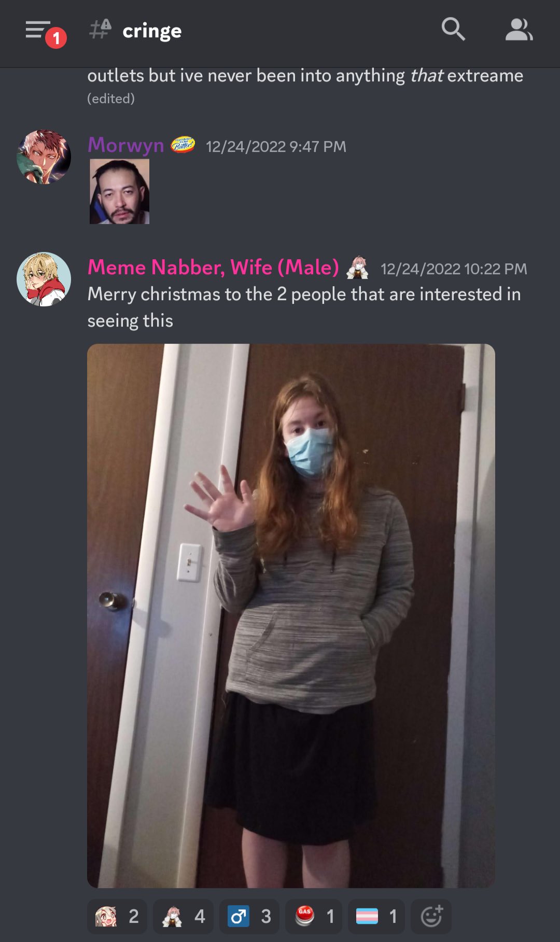Click the add reaction smiley icon
Image resolution: width=560 pixels, height=942 pixels.
[431, 917]
